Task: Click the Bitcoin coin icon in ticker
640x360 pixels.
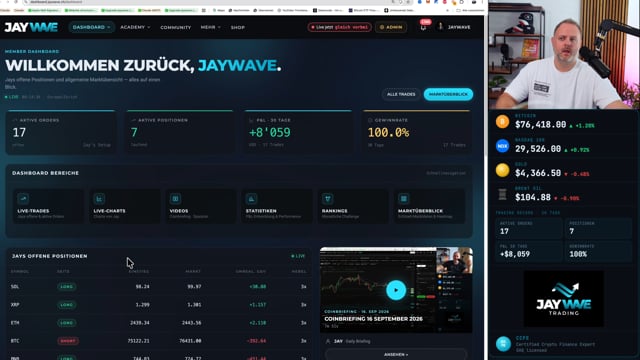Action: (x=502, y=122)
